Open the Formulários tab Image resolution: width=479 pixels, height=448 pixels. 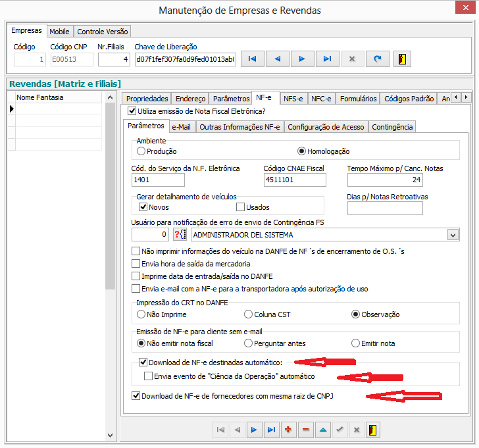point(358,99)
